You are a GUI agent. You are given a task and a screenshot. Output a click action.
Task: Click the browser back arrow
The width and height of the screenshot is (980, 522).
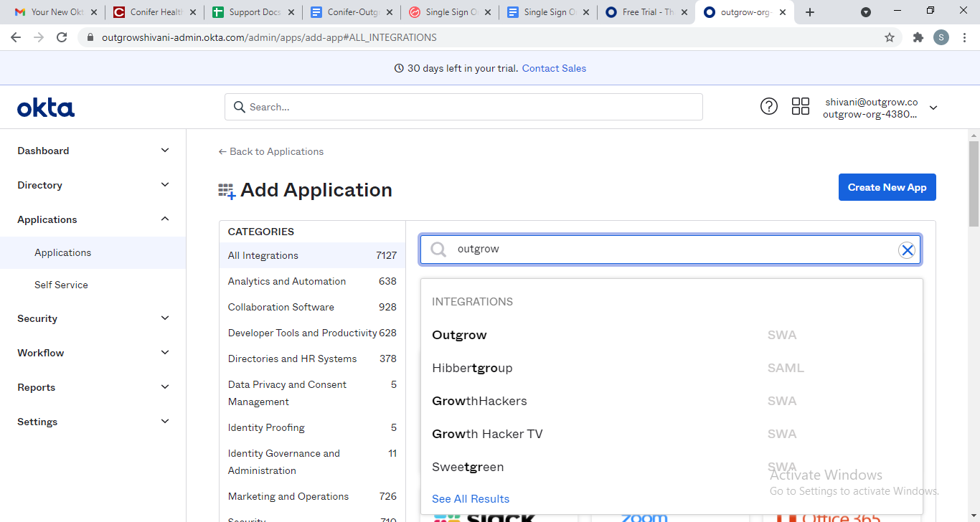pyautogui.click(x=16, y=37)
